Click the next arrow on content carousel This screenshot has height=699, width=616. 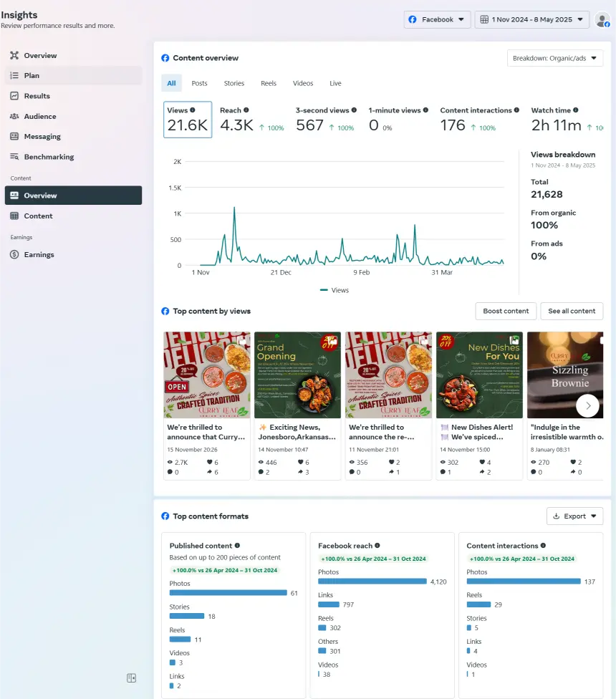(x=587, y=405)
